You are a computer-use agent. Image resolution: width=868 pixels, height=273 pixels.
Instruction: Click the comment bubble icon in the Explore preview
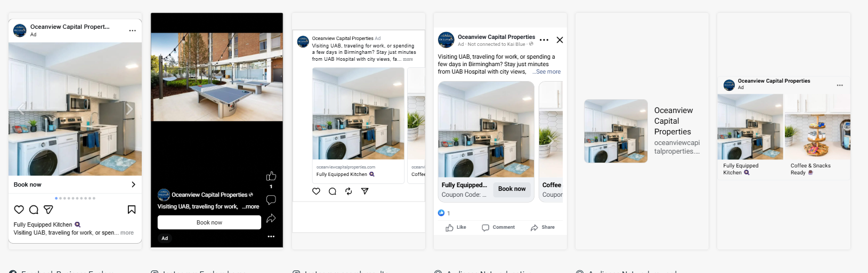pos(332,191)
